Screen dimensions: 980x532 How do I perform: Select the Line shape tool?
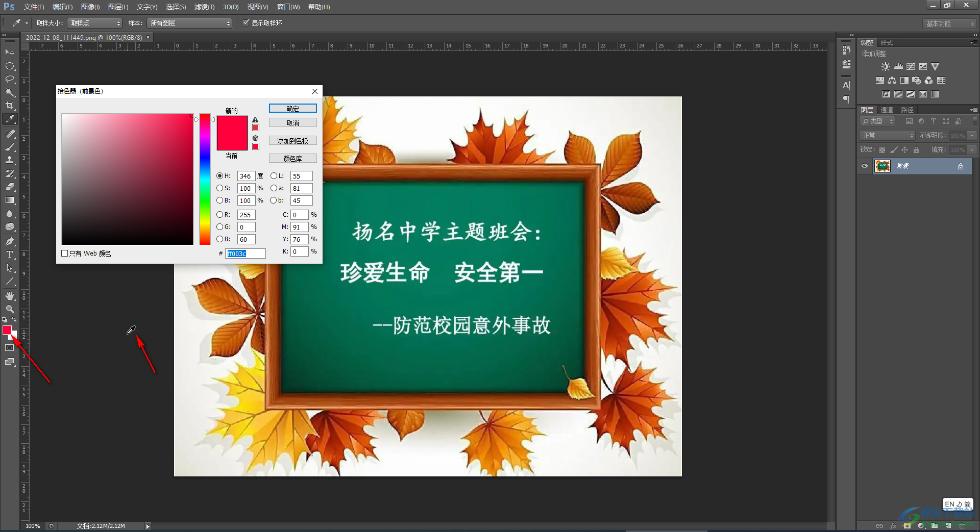9,281
